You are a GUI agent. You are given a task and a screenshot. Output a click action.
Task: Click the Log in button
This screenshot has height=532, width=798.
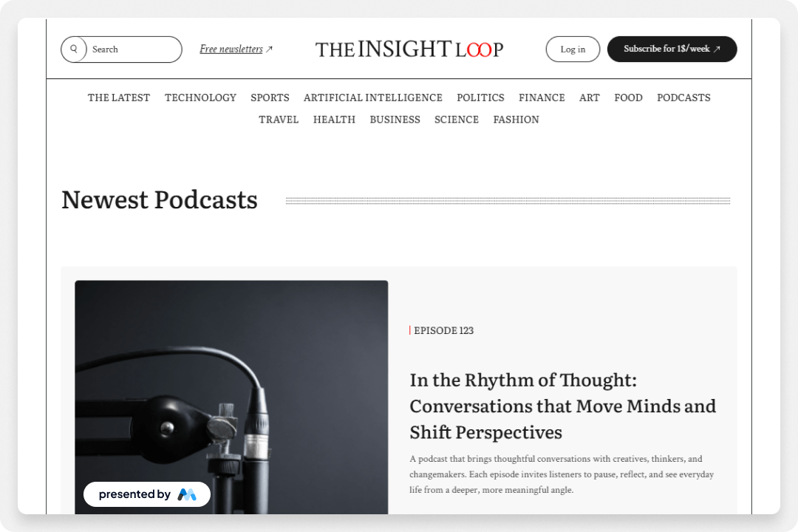(x=573, y=50)
